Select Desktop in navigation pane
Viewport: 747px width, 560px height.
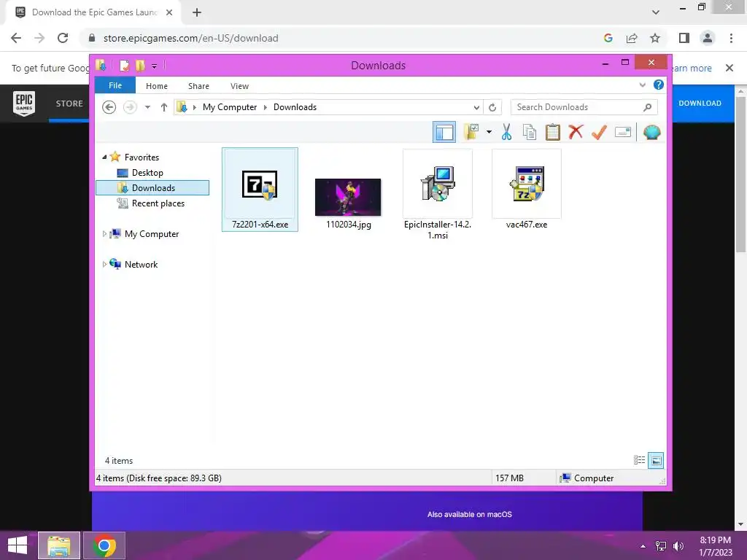pyautogui.click(x=147, y=172)
